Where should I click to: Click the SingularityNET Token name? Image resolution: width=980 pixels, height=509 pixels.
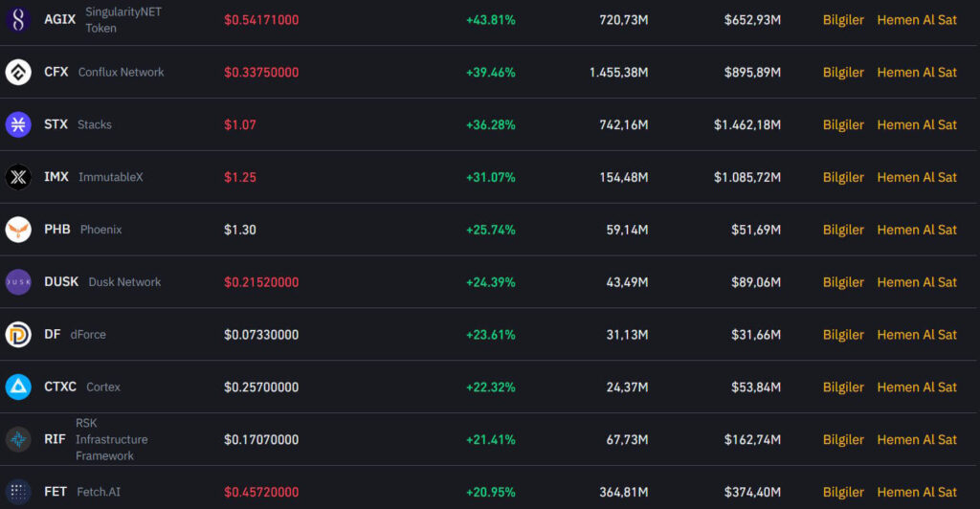(123, 20)
